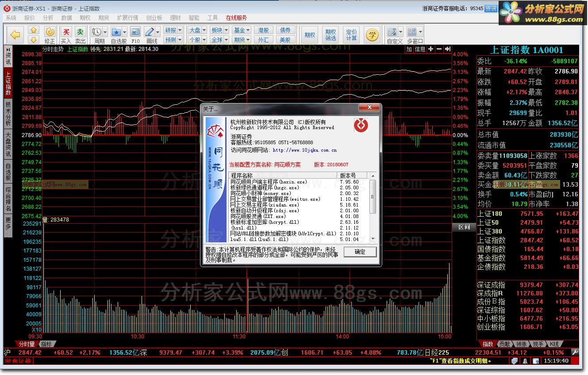Screen dimensions: 588x375
Task: Click the 周期 clock icon
Action: [96, 31]
